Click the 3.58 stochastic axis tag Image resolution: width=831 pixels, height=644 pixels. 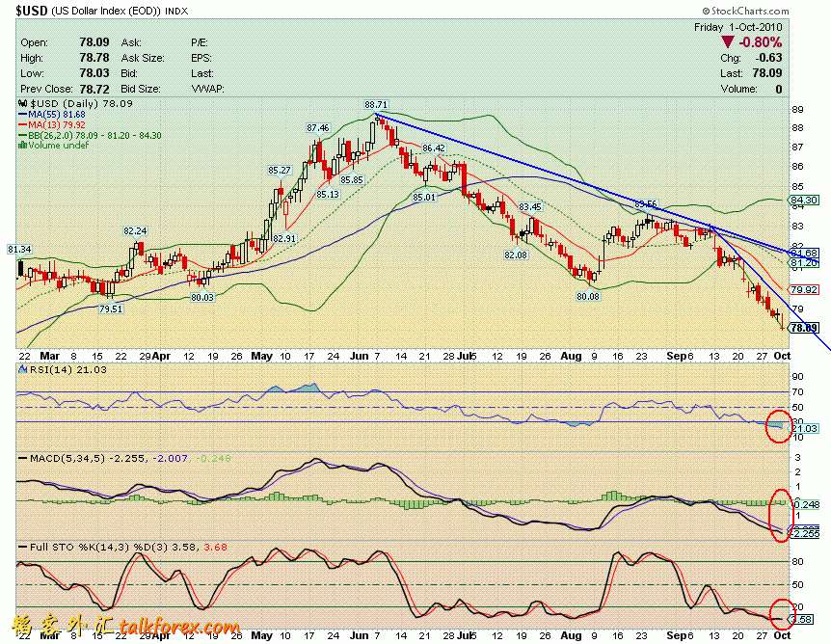coord(801,619)
